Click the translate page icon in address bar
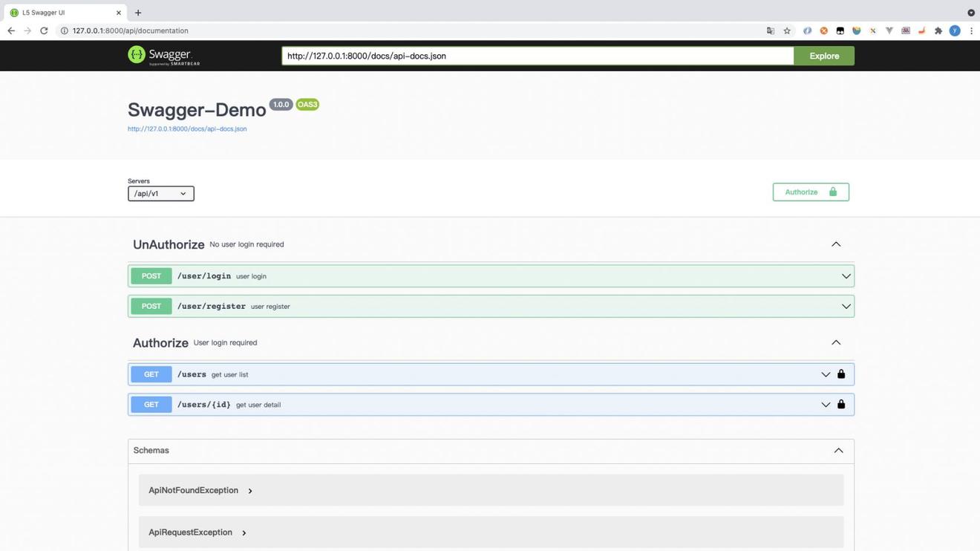The width and height of the screenshot is (980, 551). [771, 31]
